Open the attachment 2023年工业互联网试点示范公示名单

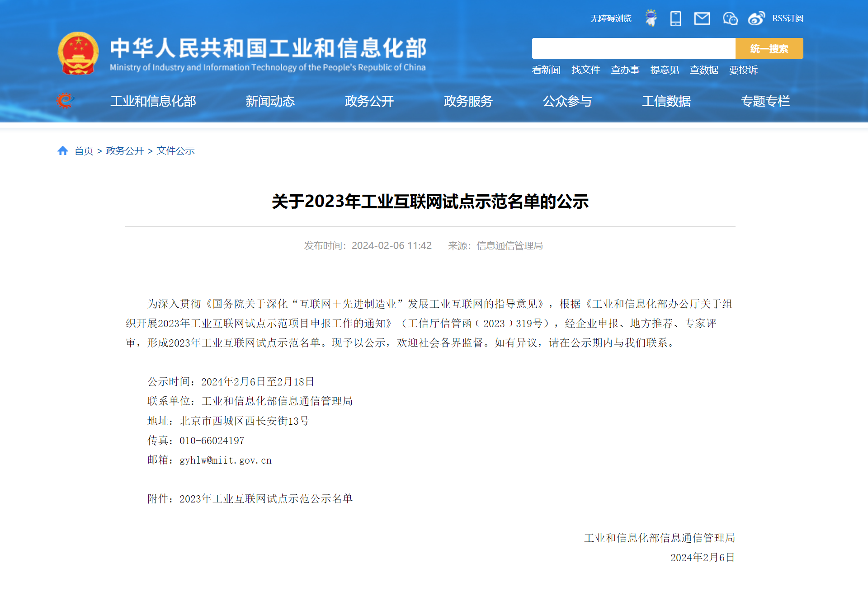266,499
